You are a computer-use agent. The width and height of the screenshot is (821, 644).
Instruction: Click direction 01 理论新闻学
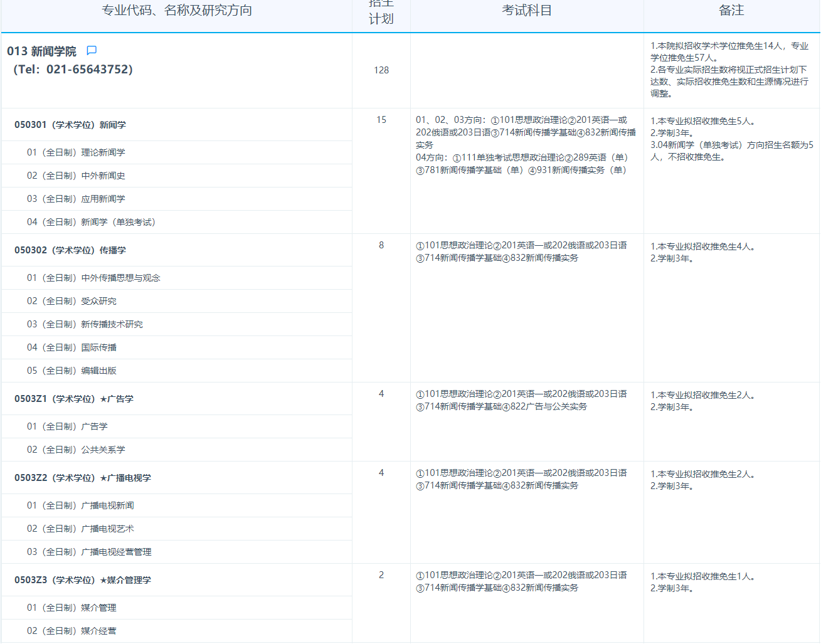[76, 152]
